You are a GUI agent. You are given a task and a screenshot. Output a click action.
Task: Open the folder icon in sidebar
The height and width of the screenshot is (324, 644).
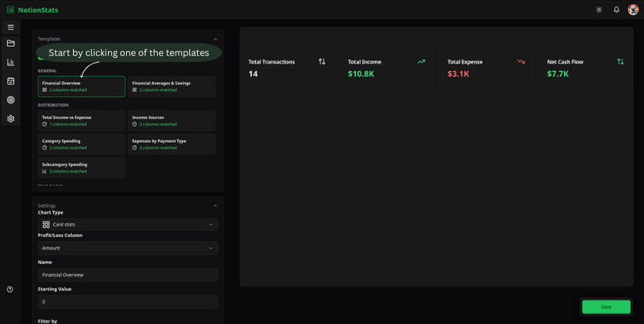(10, 44)
